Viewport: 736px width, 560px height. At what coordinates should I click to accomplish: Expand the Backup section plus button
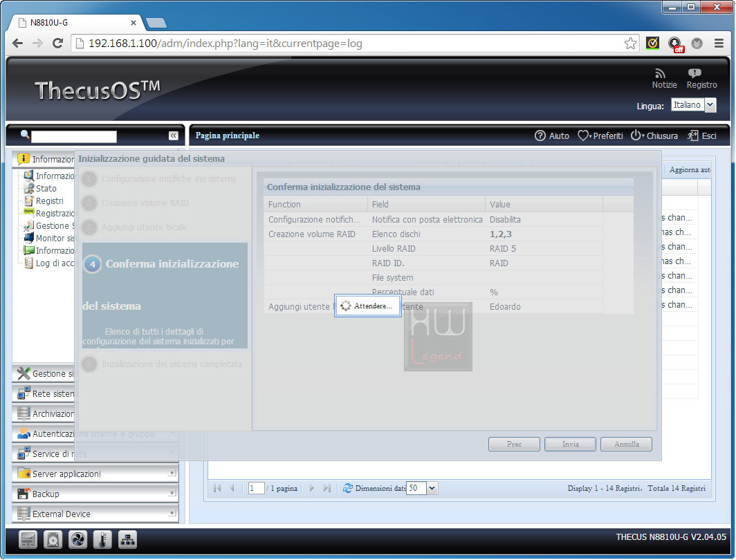[172, 494]
